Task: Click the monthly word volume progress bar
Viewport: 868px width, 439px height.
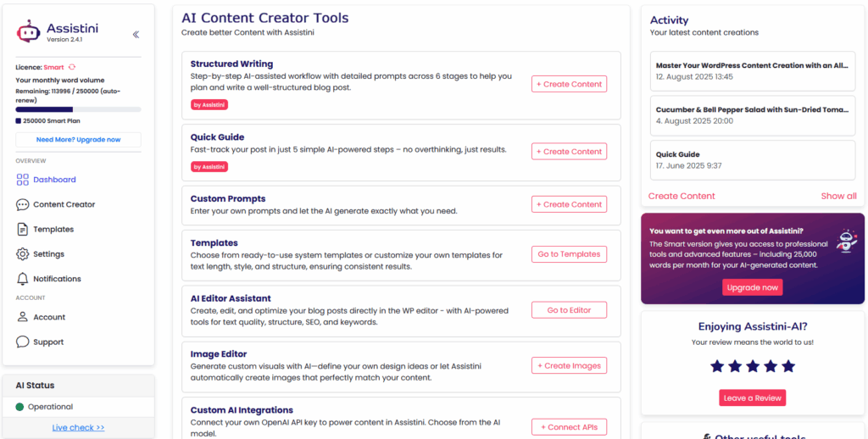Action: (78, 109)
